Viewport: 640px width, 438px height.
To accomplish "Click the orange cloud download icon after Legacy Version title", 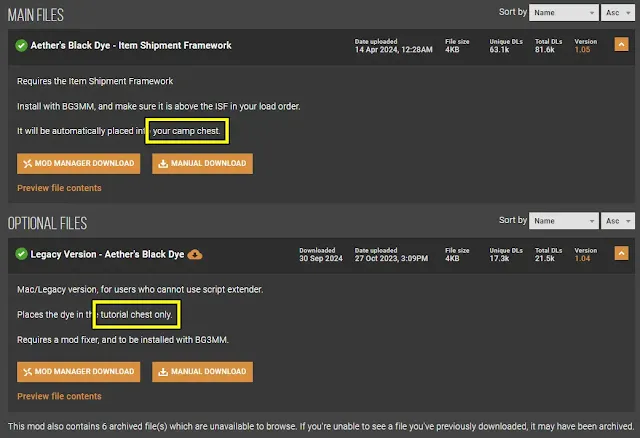I will pyautogui.click(x=195, y=254).
